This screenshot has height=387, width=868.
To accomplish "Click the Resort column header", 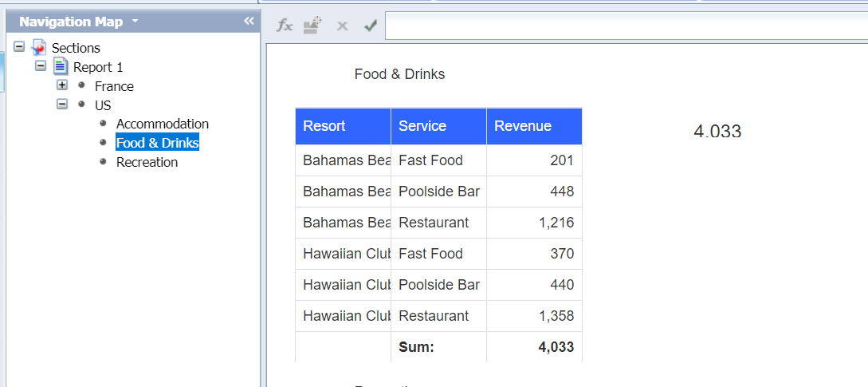I will coord(343,126).
